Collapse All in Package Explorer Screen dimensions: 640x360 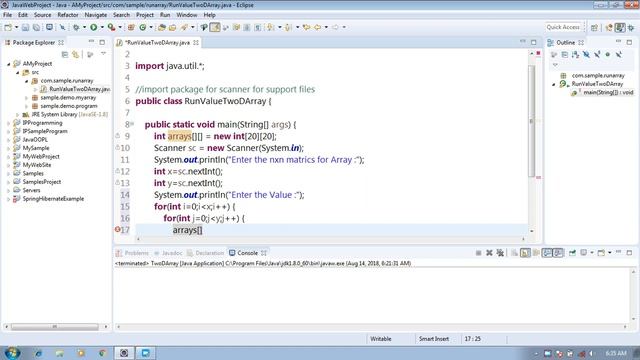click(x=64, y=54)
